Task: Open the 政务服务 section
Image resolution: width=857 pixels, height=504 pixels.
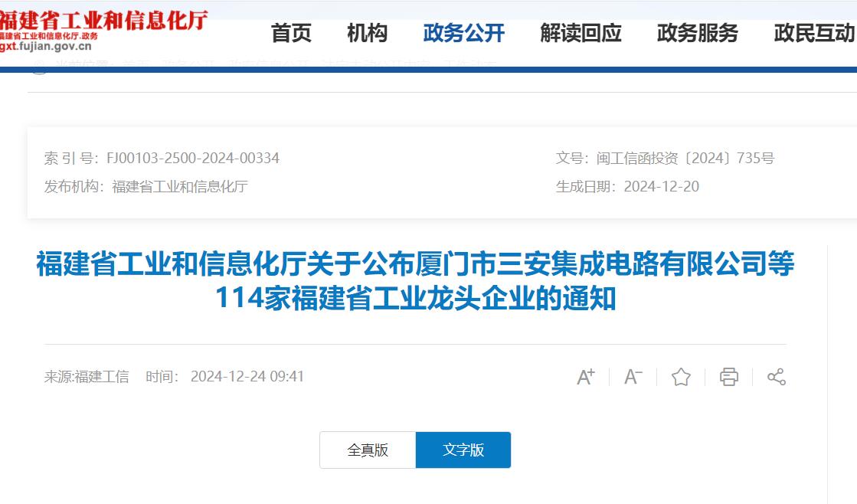Action: point(698,34)
